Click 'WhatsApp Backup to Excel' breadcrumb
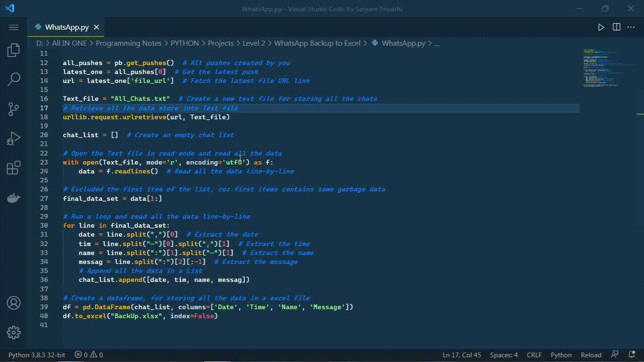This screenshot has height=362, width=644. (x=317, y=43)
